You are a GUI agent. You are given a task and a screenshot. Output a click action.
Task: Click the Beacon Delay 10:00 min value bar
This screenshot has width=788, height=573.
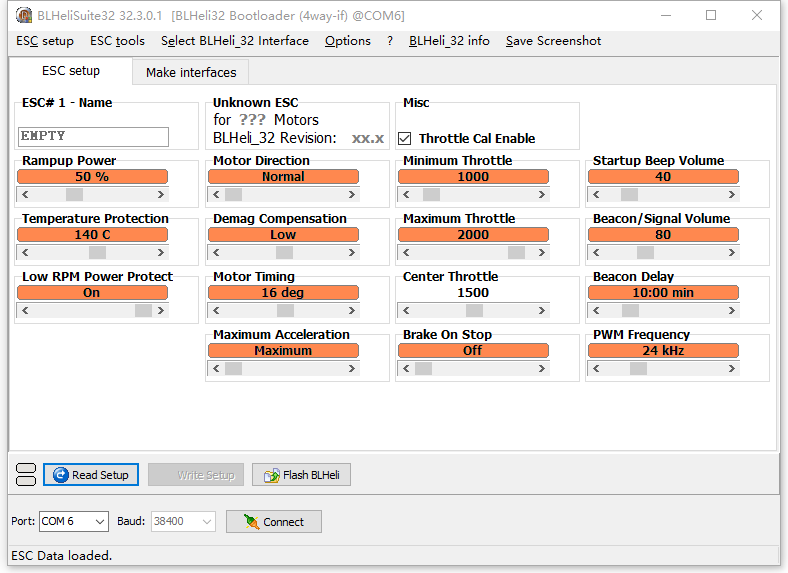coord(663,293)
